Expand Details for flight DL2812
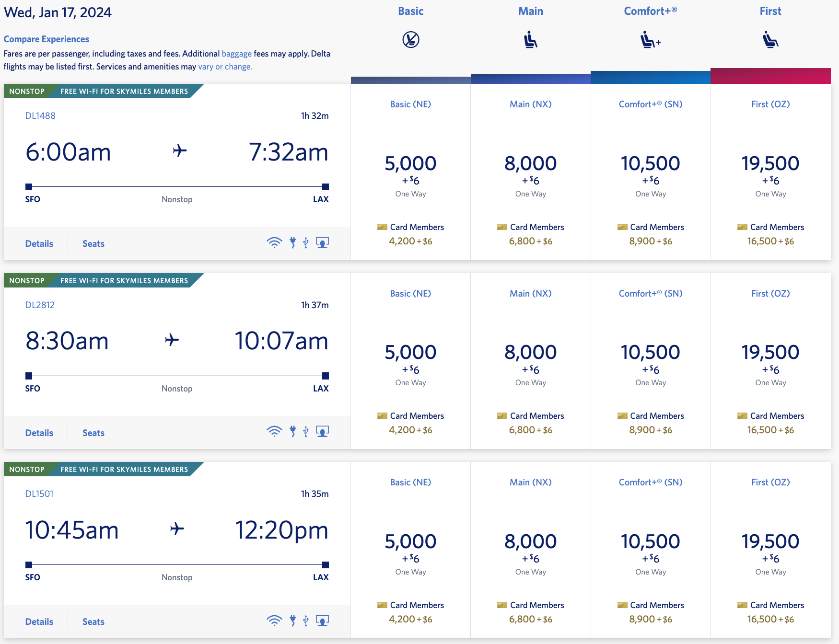 pyautogui.click(x=39, y=432)
